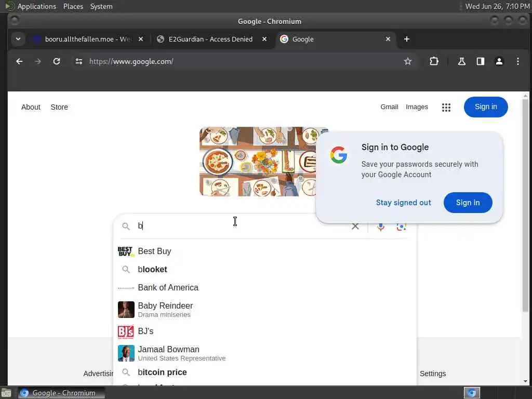This screenshot has height=399, width=532.
Task: Select Google - Chromium in the taskbar
Action: tap(61, 393)
